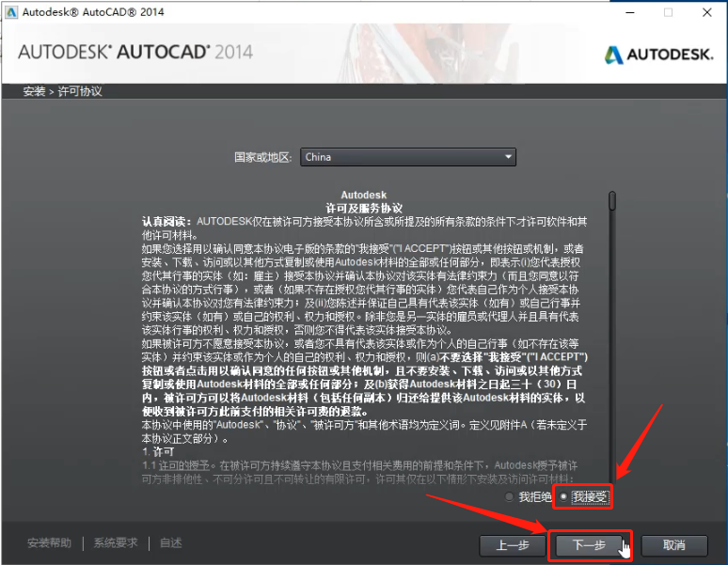Click the 认真阅读 bold text in agreement

[x=166, y=222]
